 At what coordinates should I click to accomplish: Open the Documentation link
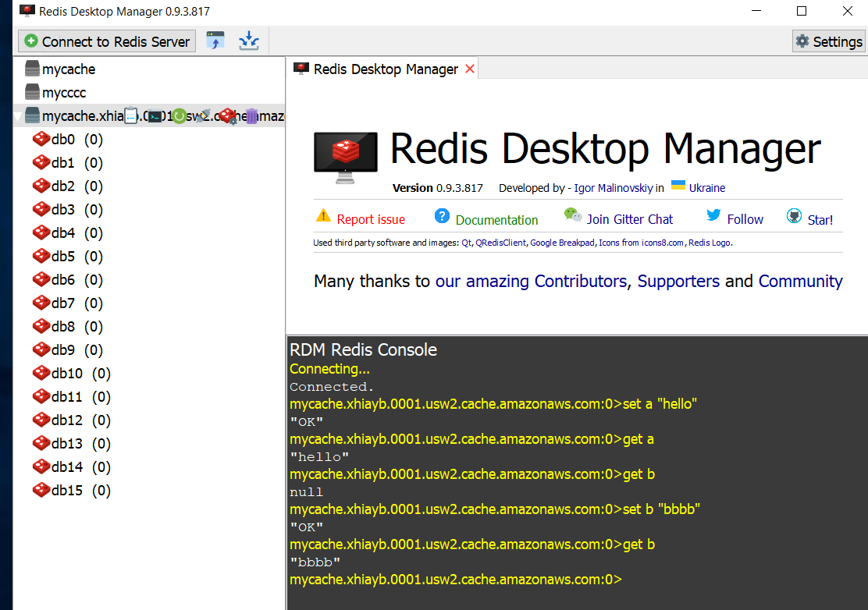pyautogui.click(x=496, y=220)
